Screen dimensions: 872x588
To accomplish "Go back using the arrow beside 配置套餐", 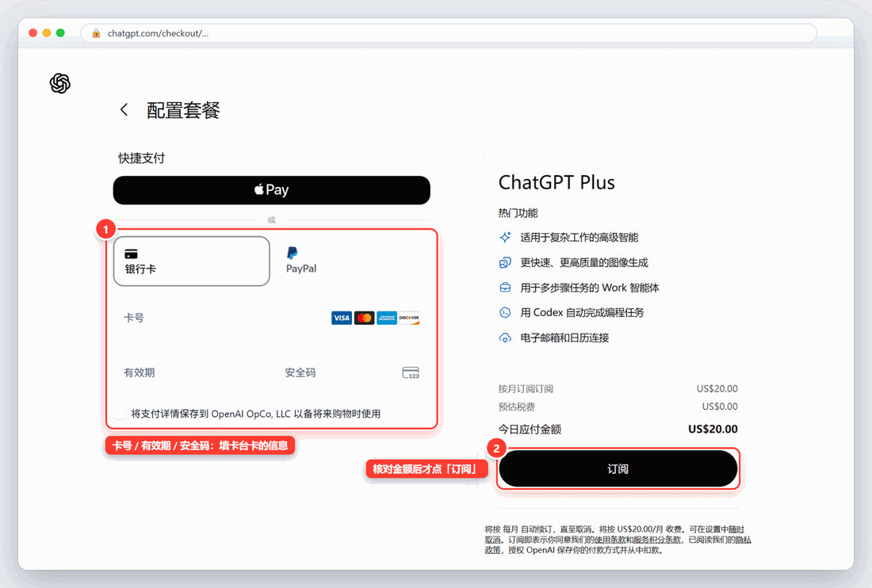I will tap(124, 109).
